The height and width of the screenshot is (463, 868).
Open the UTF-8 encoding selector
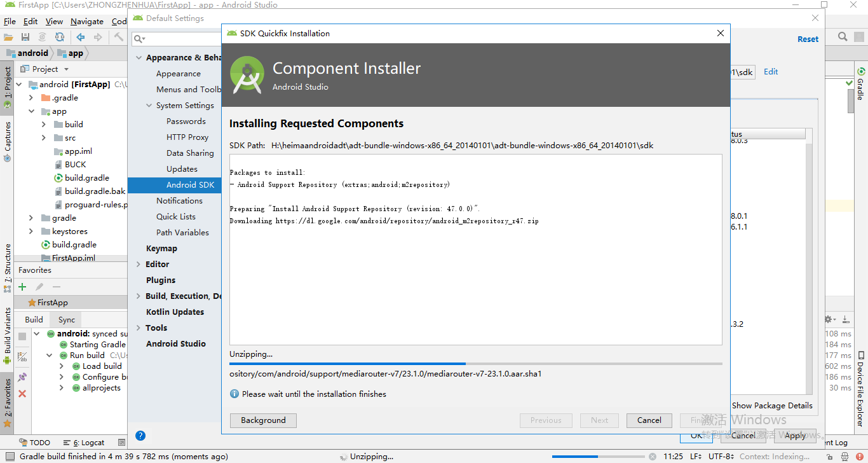click(721, 457)
